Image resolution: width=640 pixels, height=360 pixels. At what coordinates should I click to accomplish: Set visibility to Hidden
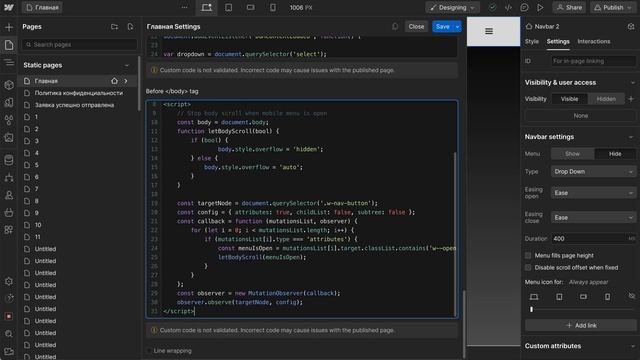point(606,99)
